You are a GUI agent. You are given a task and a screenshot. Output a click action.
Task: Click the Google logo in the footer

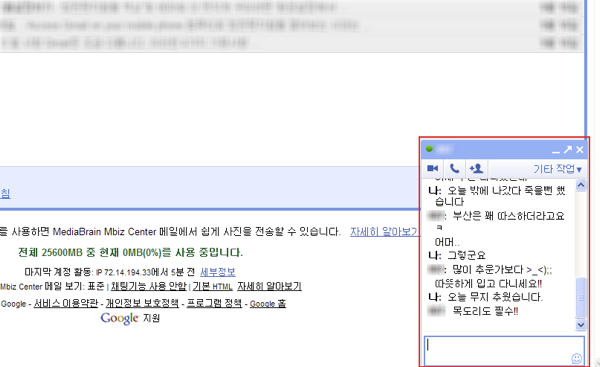[x=119, y=318]
